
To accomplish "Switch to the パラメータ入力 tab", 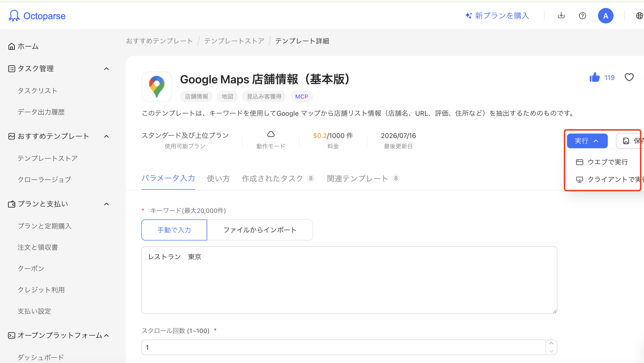I will [x=168, y=178].
